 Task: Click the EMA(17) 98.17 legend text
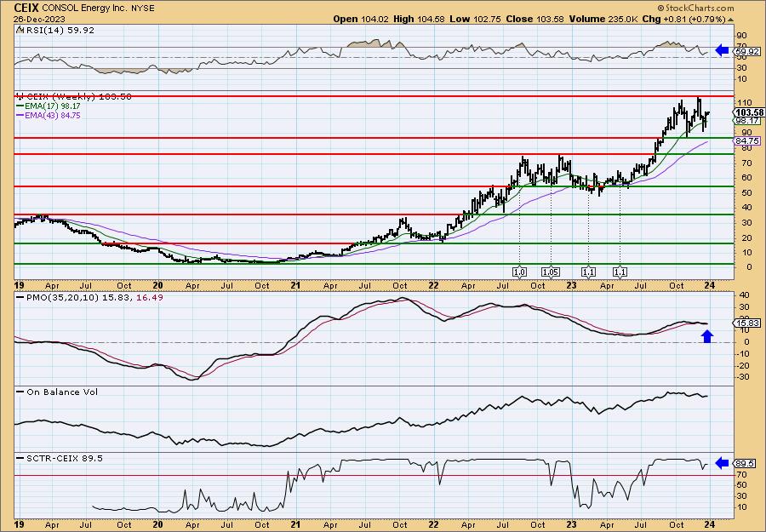[53, 106]
